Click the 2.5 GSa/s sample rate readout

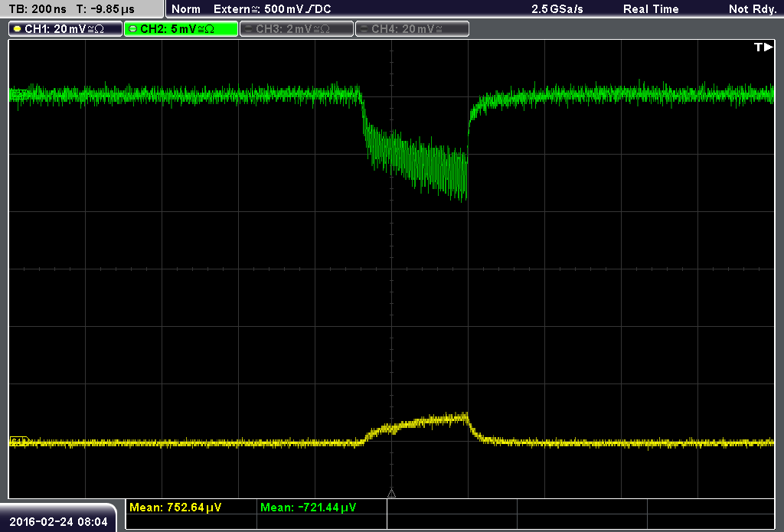[557, 9]
